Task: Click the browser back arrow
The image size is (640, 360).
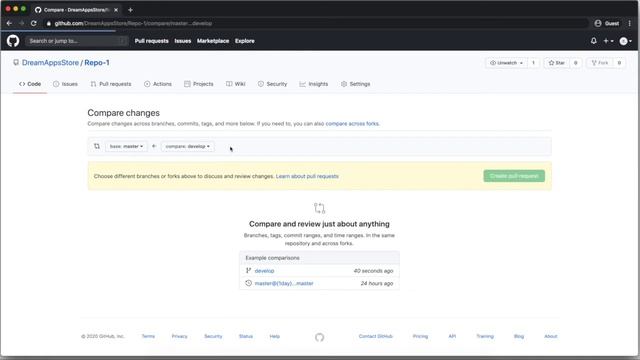Action: [9, 23]
